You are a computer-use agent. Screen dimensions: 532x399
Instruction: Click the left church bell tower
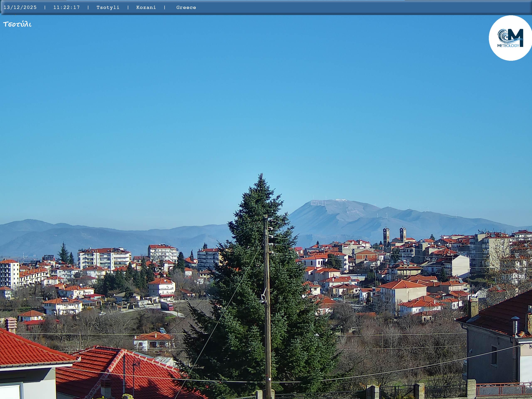pos(386,236)
